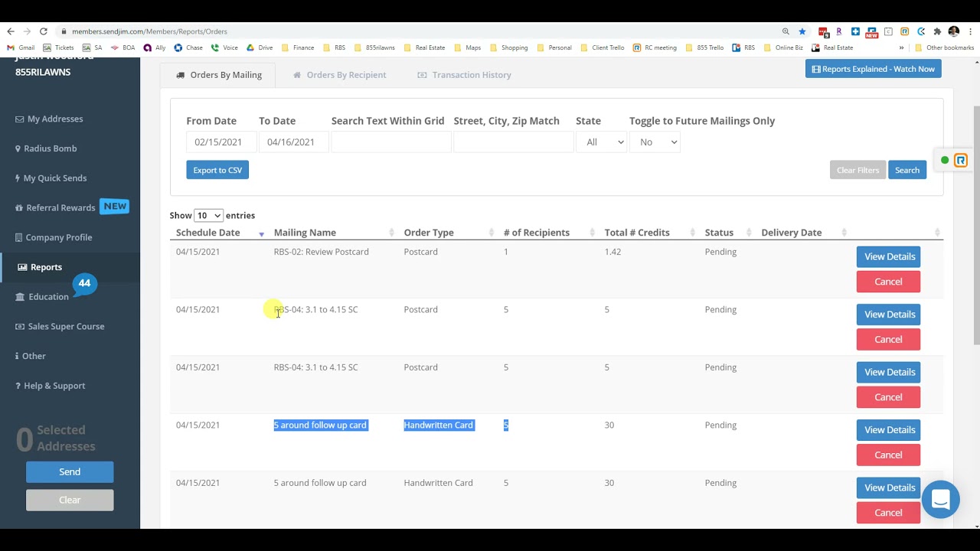980x551 pixels.
Task: Open Toggle to Future Mailings dropdown
Action: click(x=655, y=142)
